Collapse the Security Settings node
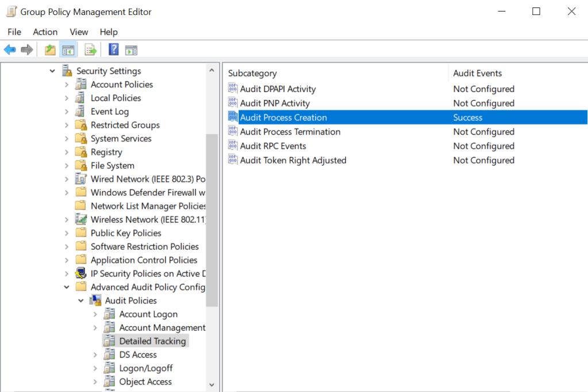Viewport: 588px width, 392px height. coord(52,71)
